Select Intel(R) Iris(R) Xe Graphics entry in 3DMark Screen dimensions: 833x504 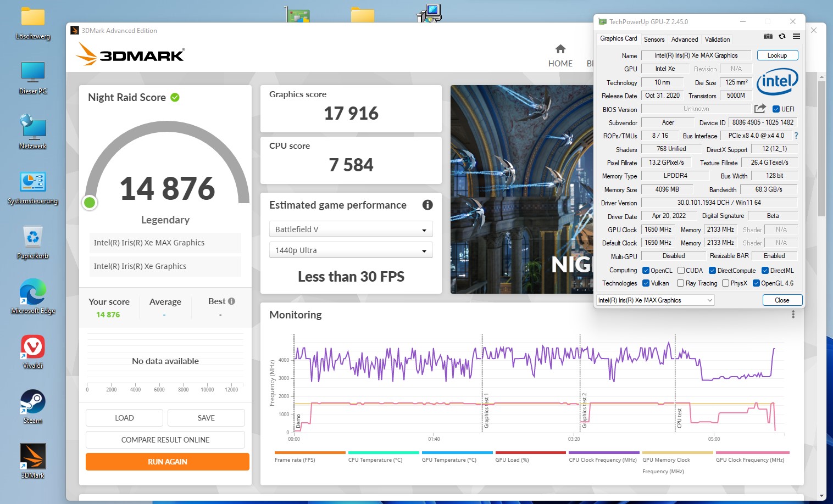(165, 266)
